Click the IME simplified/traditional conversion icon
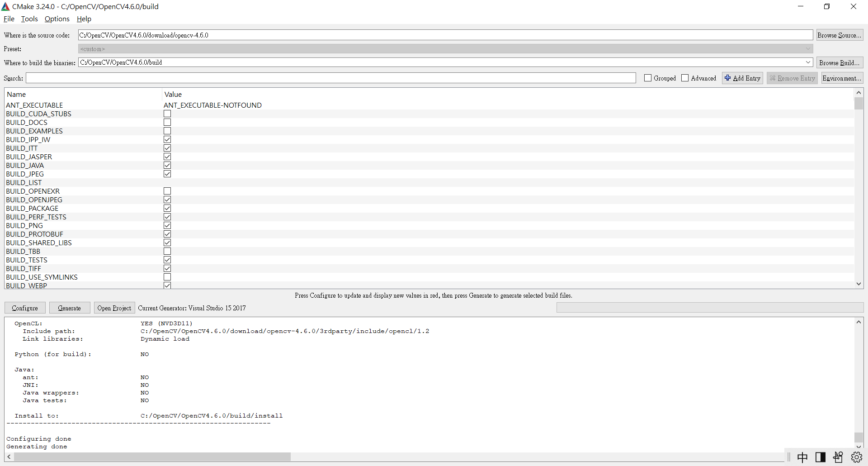This screenshot has width=868, height=466. tap(838, 457)
